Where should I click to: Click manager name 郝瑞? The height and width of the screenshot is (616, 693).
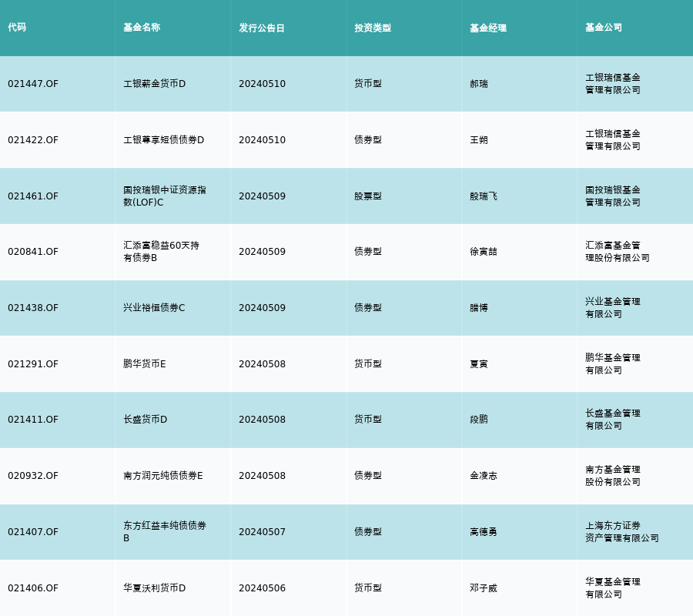[x=479, y=83]
